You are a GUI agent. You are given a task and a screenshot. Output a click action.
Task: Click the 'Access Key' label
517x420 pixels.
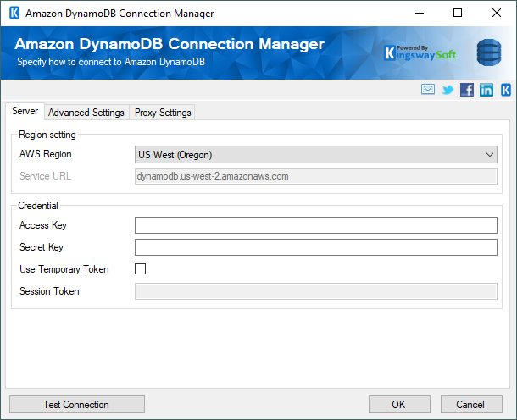pos(43,225)
